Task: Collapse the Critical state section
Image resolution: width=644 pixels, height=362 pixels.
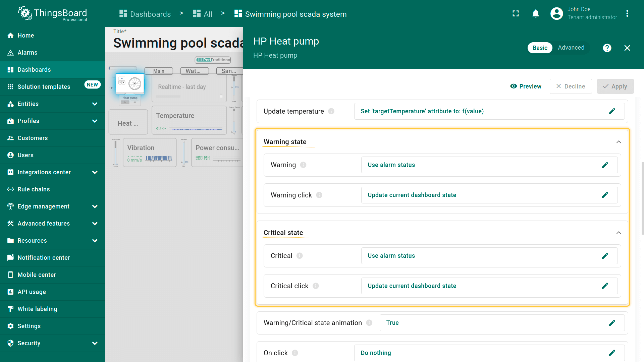Action: (619, 233)
